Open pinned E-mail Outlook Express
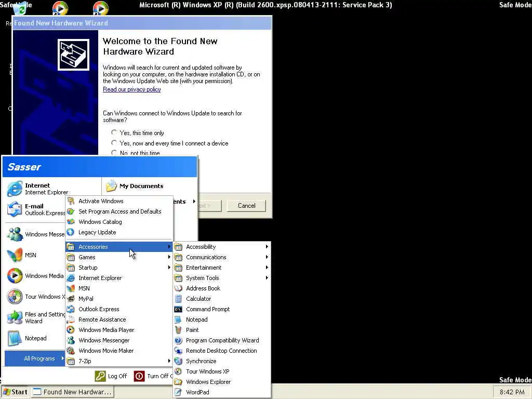532x399 pixels. [x=36, y=209]
